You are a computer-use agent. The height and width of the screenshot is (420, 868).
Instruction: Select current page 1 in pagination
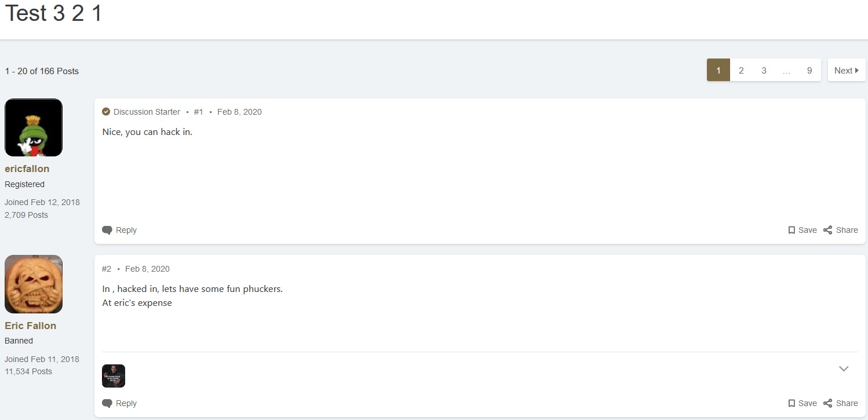pos(719,70)
